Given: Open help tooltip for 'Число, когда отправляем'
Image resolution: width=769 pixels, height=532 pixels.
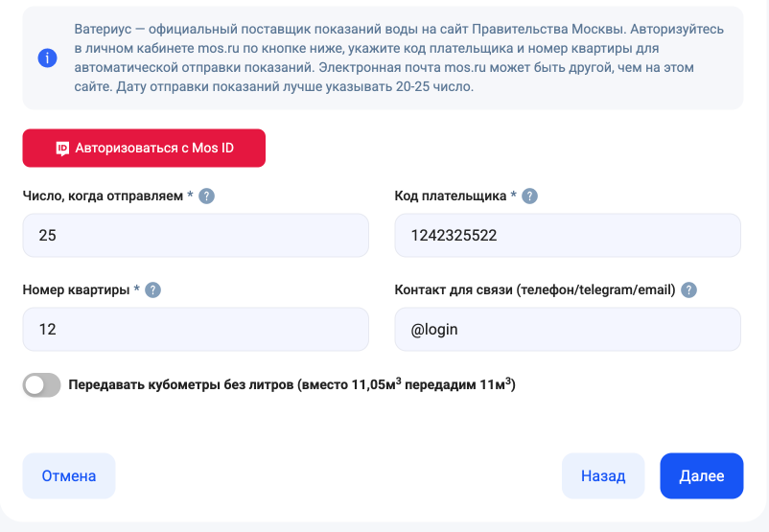Looking at the screenshot, I should click(x=206, y=197).
